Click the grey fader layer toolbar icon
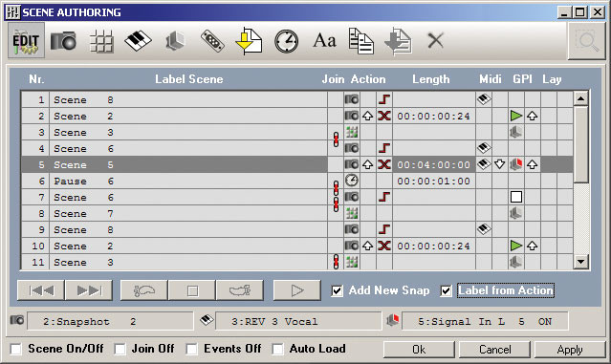Screen dimensions: 611x364 pyautogui.click(x=175, y=41)
